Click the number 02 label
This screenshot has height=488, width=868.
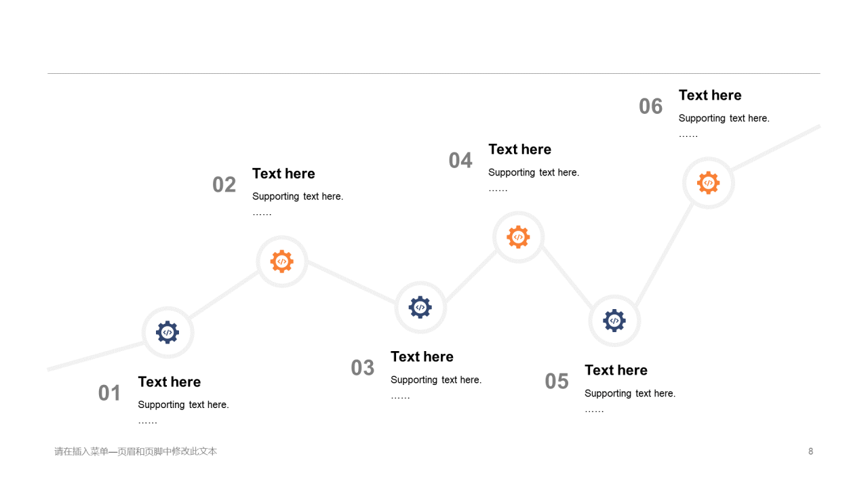click(x=224, y=184)
